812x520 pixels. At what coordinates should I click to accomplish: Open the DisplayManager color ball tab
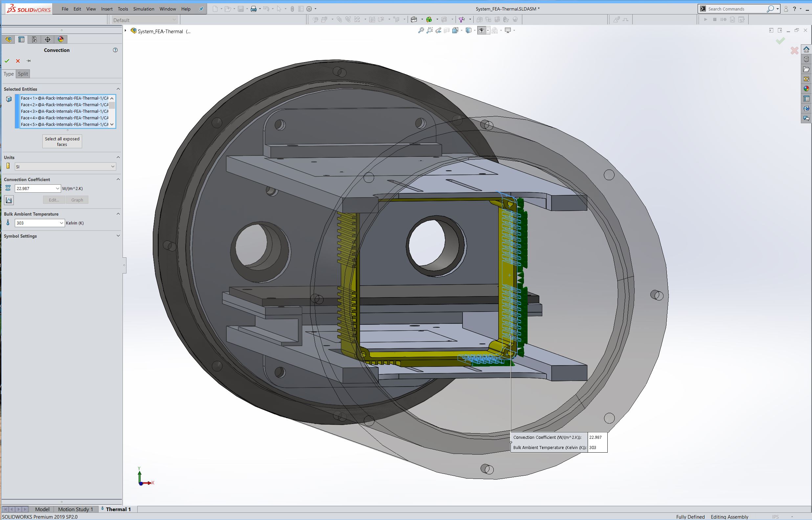click(x=61, y=39)
